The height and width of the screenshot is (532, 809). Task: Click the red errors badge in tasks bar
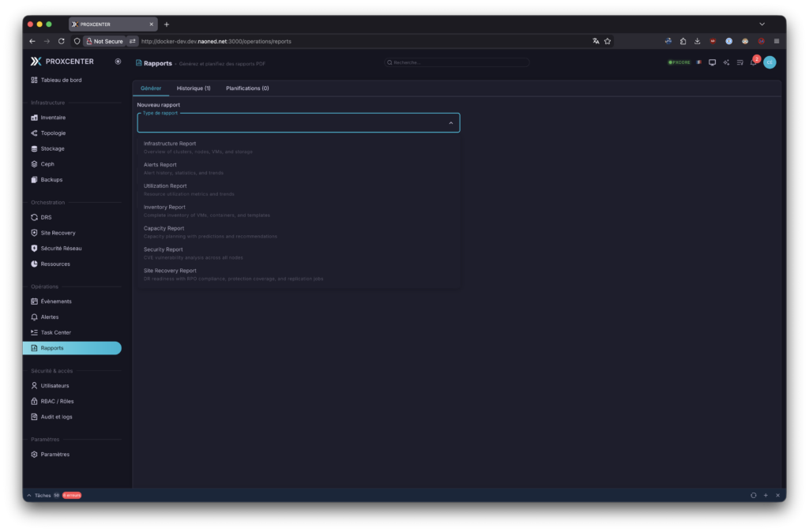(x=72, y=495)
